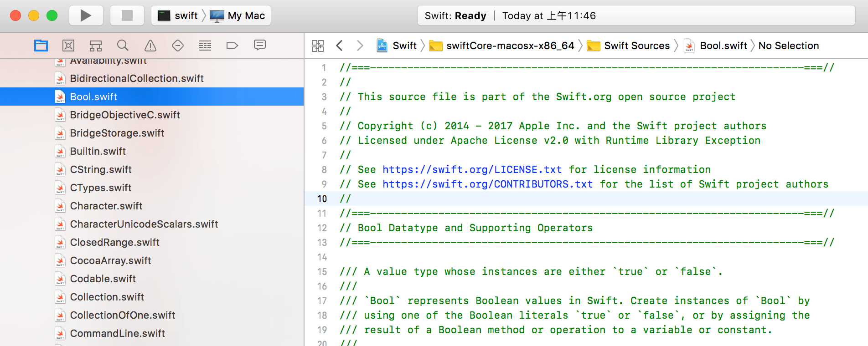Click Bool.swift in jump bar

[716, 46]
